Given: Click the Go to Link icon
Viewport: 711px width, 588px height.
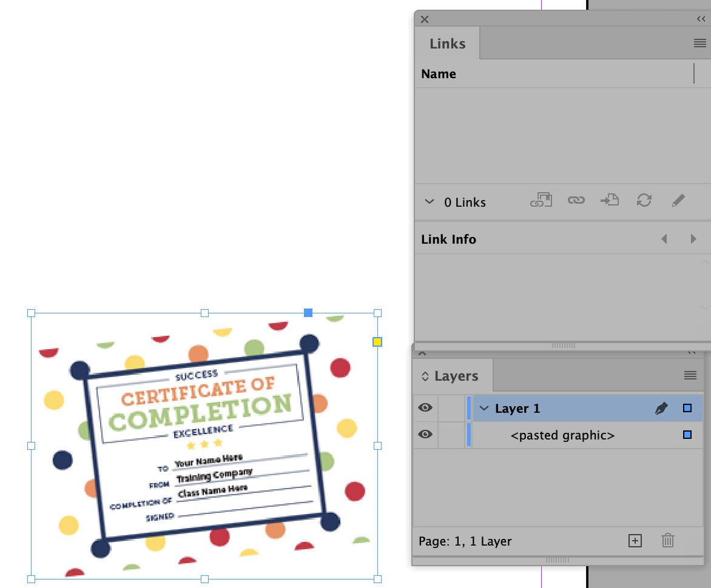Looking at the screenshot, I should click(610, 200).
